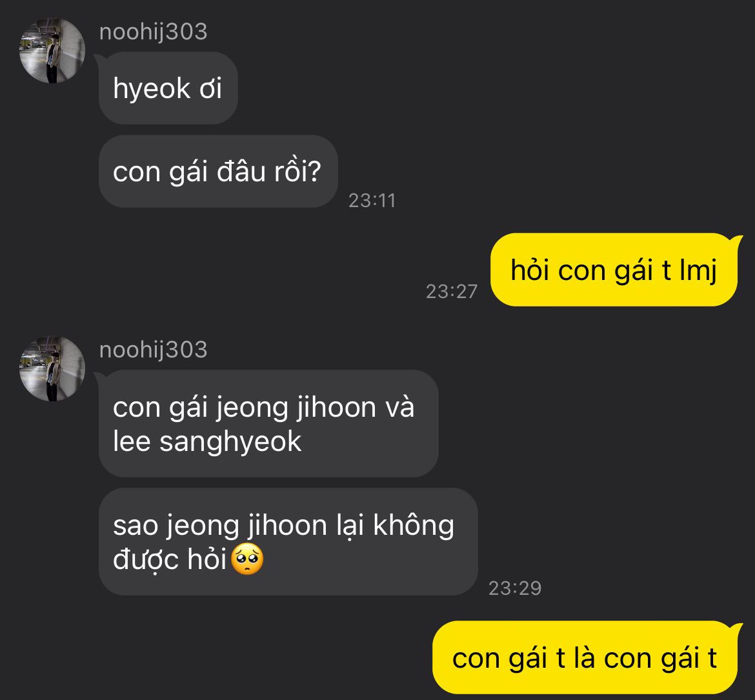Select the "sao jeong jihoon lại không được hỏi" bubble
Image resolution: width=755 pixels, height=700 pixels.
(288, 541)
